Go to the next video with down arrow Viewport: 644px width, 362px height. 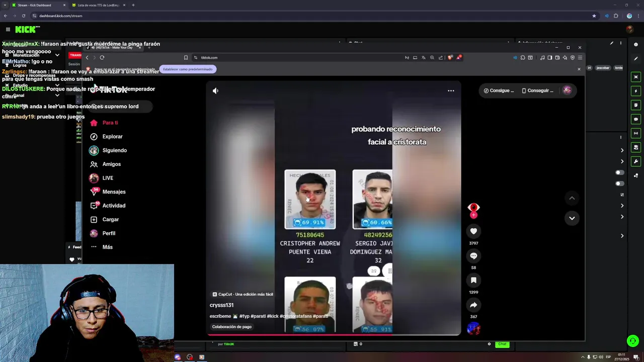pyautogui.click(x=572, y=218)
